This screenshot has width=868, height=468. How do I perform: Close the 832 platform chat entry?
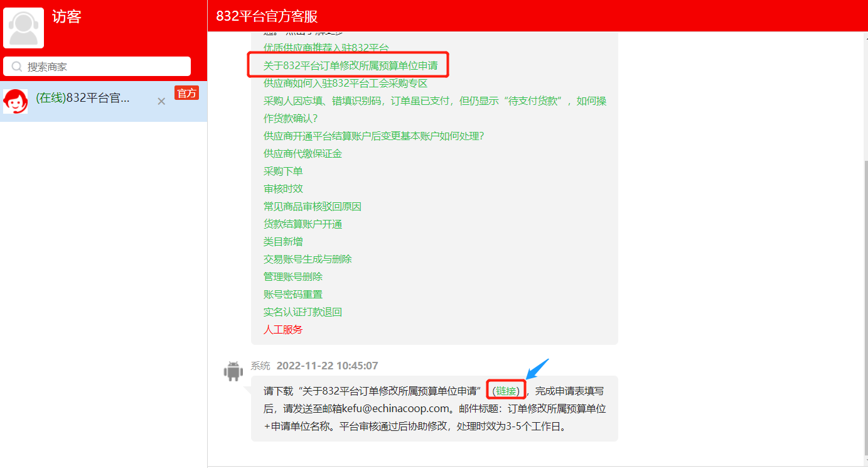point(161,101)
